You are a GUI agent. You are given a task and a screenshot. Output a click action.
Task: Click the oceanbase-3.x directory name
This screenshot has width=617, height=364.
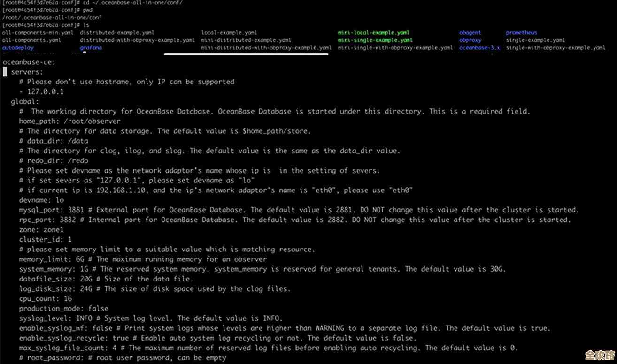tap(479, 48)
